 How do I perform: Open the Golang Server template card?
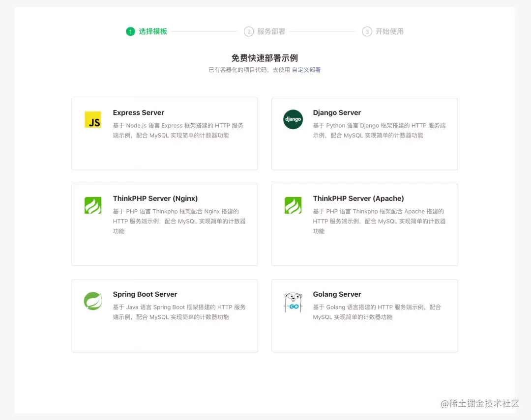coord(364,315)
